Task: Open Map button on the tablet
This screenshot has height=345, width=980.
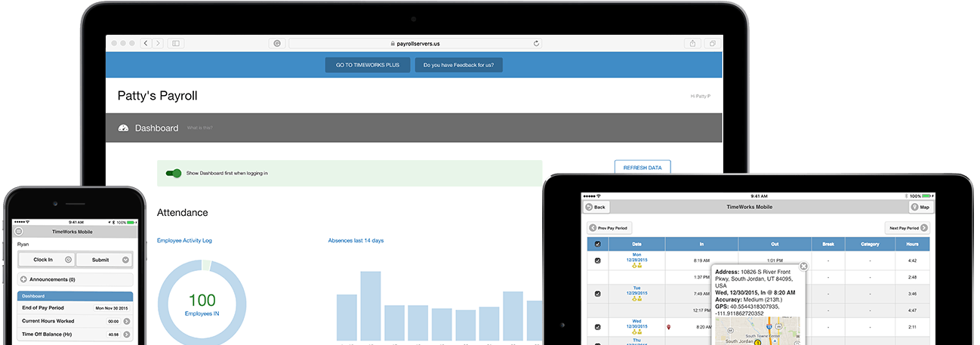Action: pyautogui.click(x=920, y=207)
